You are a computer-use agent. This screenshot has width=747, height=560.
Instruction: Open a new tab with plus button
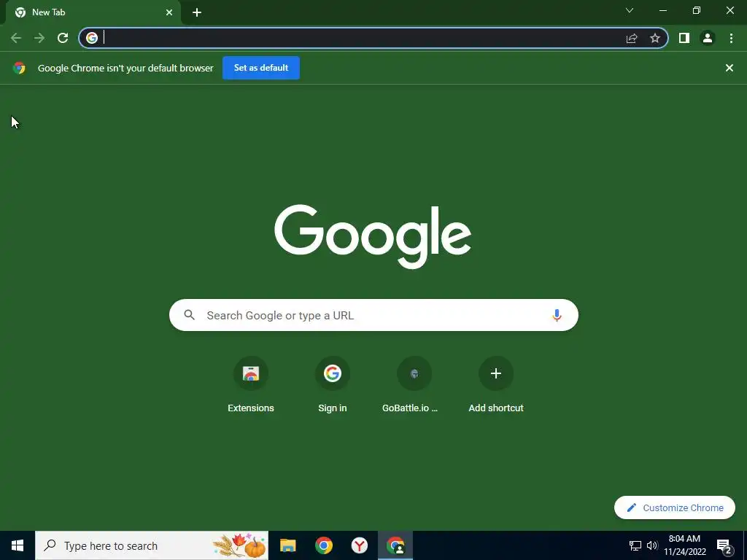pos(197,12)
